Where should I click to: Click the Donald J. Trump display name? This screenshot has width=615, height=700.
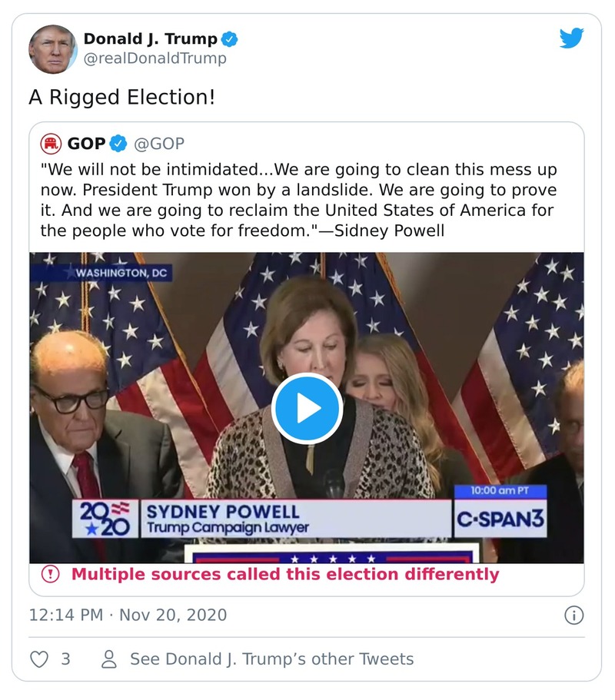pos(150,38)
